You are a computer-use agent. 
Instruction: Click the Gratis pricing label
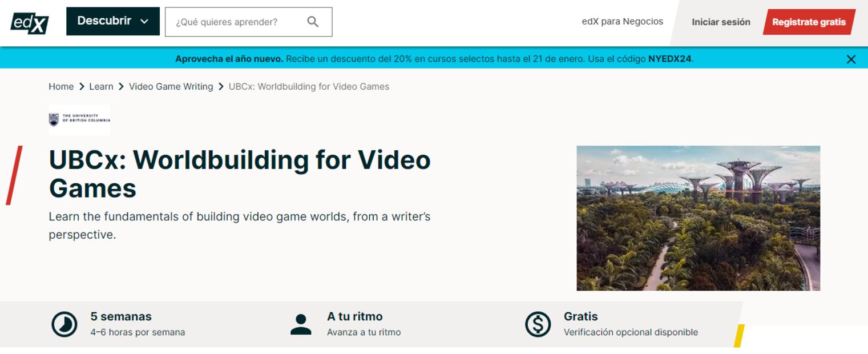pyautogui.click(x=580, y=316)
